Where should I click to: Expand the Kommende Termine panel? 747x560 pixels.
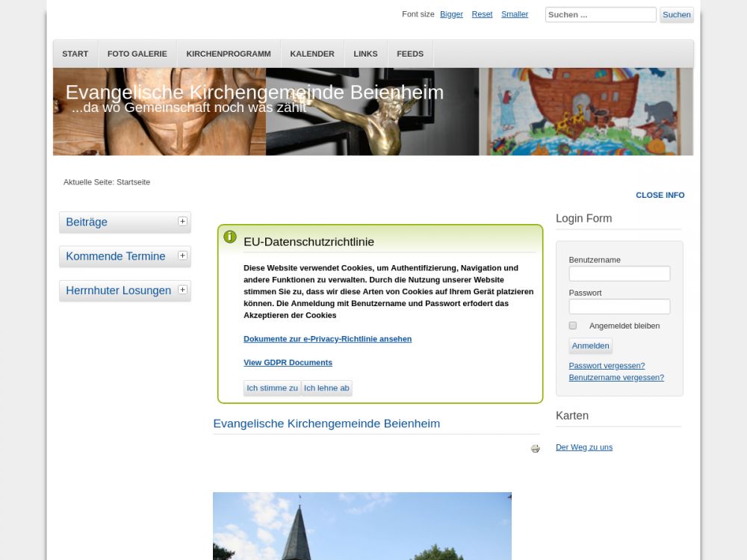(x=182, y=255)
